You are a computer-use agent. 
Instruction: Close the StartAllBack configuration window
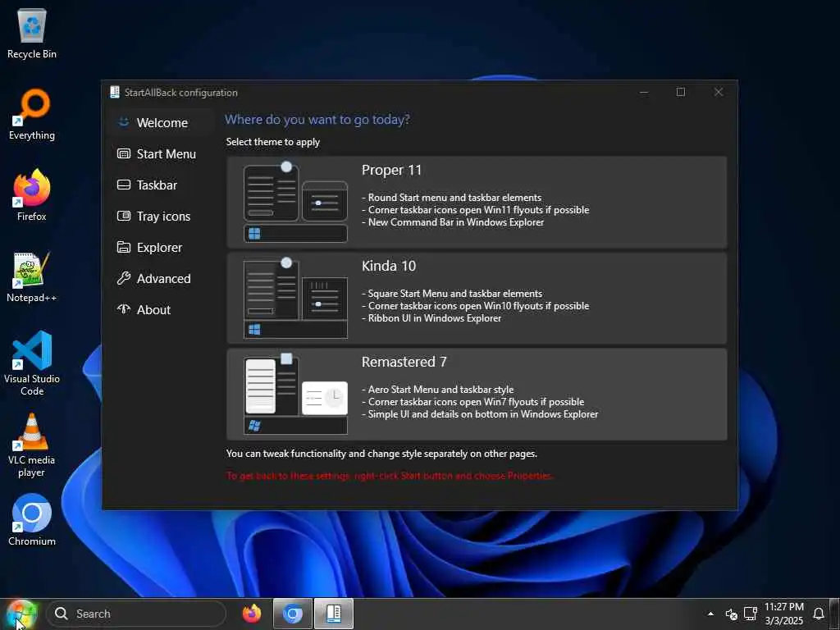click(719, 92)
